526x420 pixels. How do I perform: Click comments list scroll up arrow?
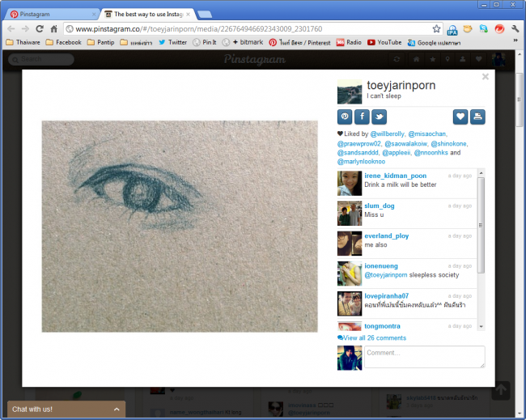click(x=481, y=172)
